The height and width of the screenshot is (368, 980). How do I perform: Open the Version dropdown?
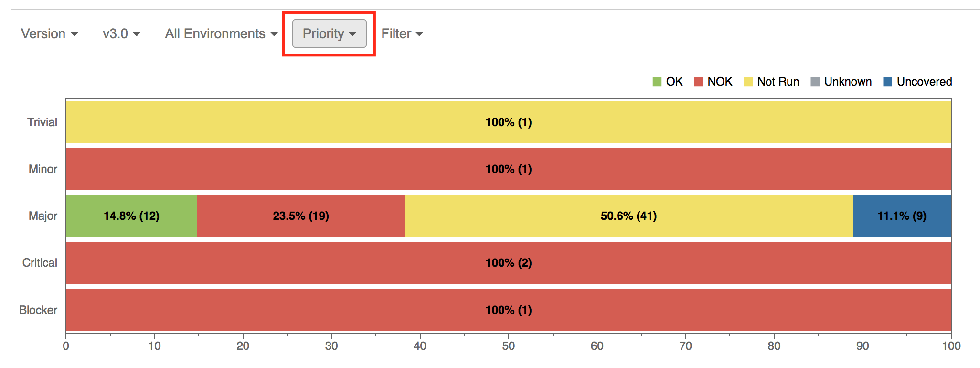pyautogui.click(x=49, y=34)
